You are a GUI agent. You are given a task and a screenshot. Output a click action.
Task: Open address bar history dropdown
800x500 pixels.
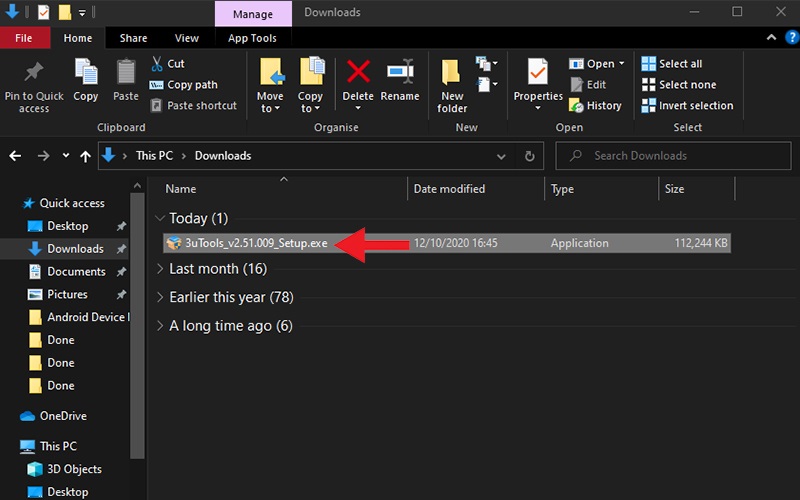click(501, 156)
